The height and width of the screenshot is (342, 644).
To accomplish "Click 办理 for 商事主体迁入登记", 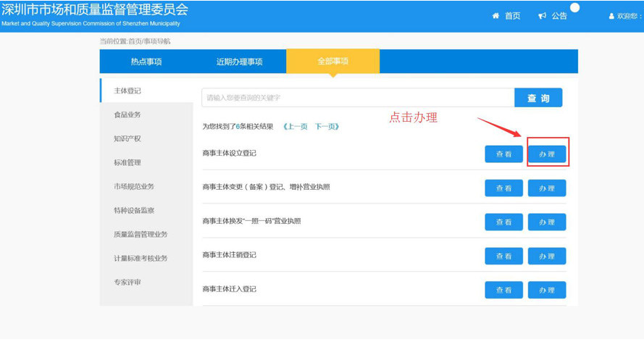I will pyautogui.click(x=547, y=290).
